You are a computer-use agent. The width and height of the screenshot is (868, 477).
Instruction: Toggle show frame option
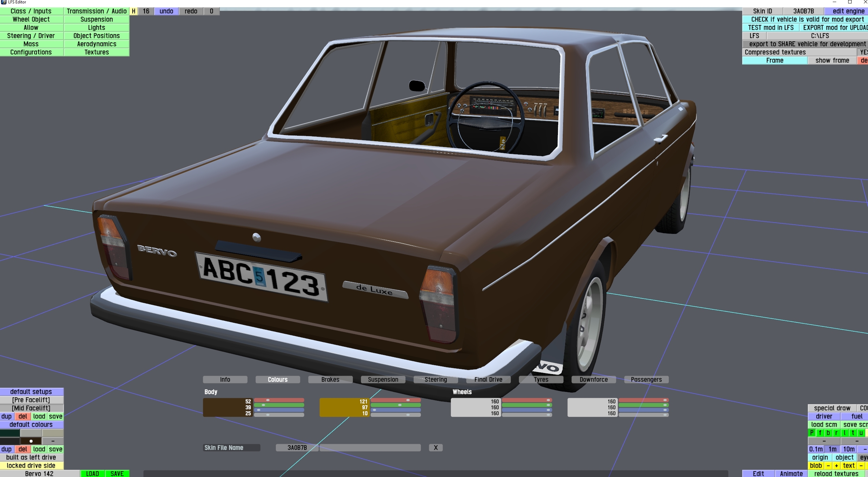point(832,61)
